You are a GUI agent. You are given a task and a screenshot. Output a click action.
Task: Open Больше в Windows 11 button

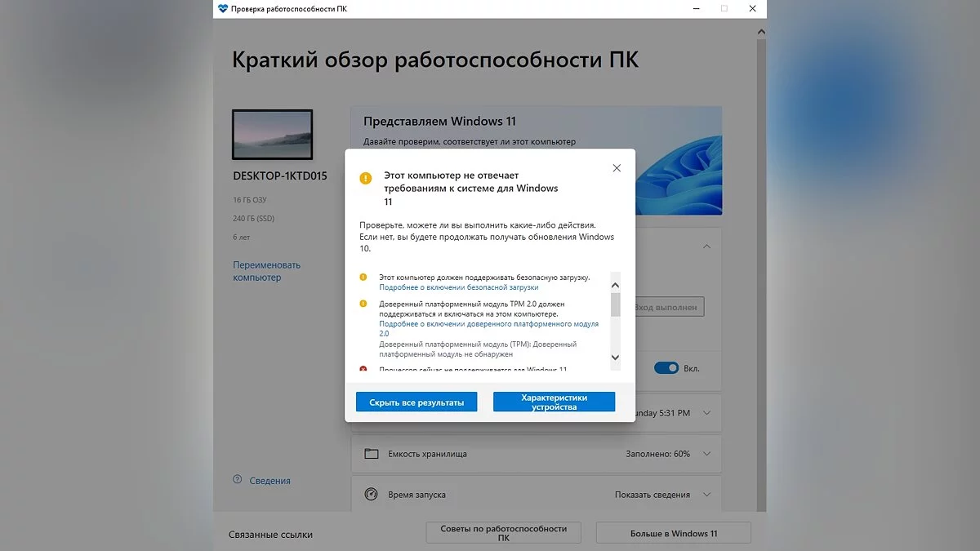[x=674, y=533]
